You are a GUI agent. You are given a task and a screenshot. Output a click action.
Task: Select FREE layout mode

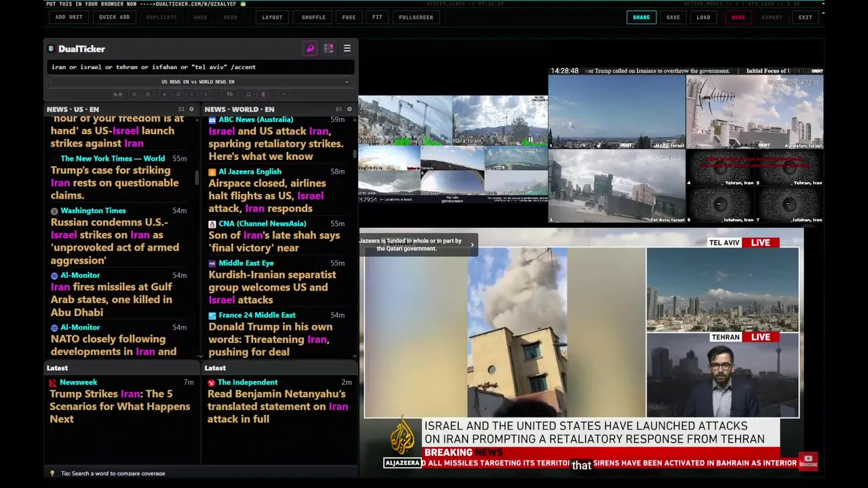point(349,17)
